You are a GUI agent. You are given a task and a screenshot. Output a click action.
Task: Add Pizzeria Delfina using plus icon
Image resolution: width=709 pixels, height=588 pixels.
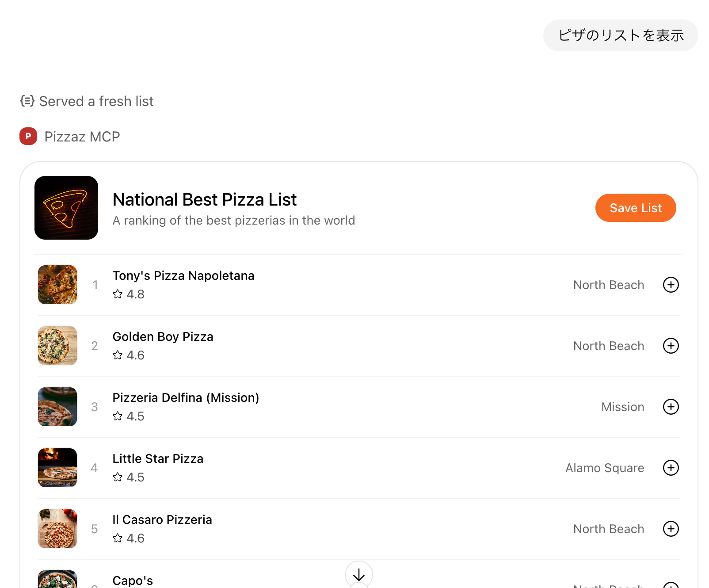[671, 407]
